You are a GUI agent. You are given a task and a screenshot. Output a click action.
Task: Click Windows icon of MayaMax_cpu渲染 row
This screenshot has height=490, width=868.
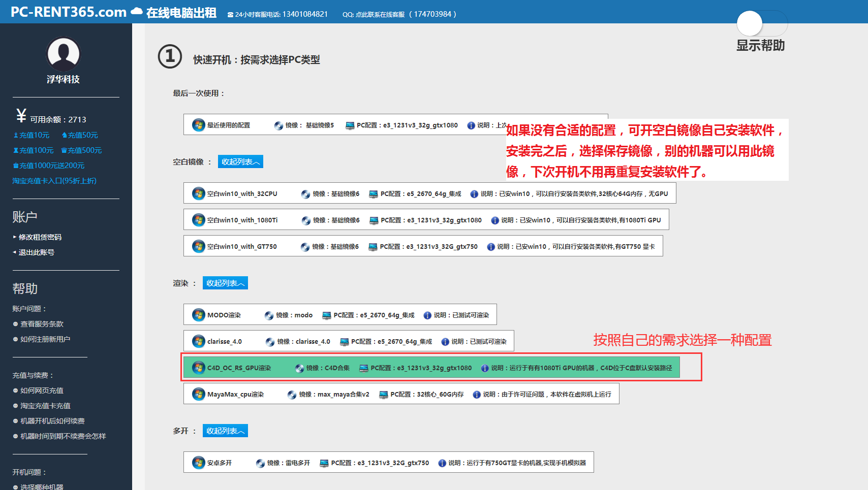(x=198, y=394)
